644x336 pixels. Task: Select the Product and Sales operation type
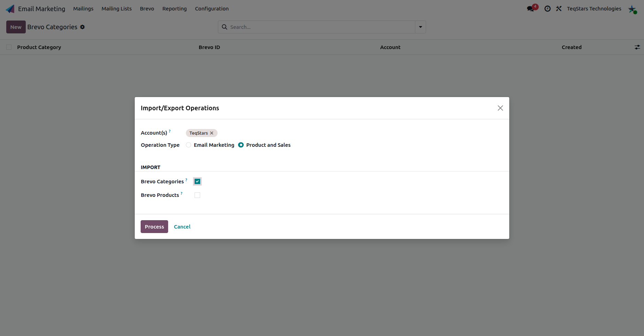(241, 145)
